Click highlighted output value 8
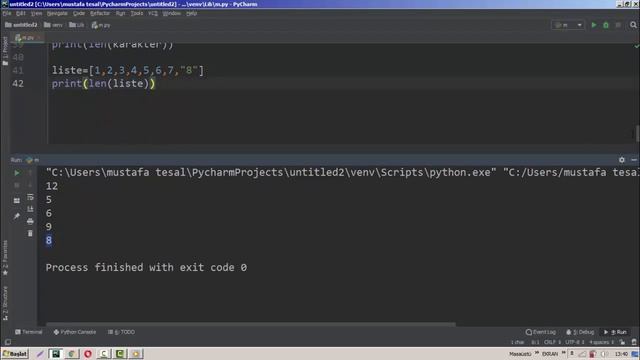 pyautogui.click(x=49, y=240)
